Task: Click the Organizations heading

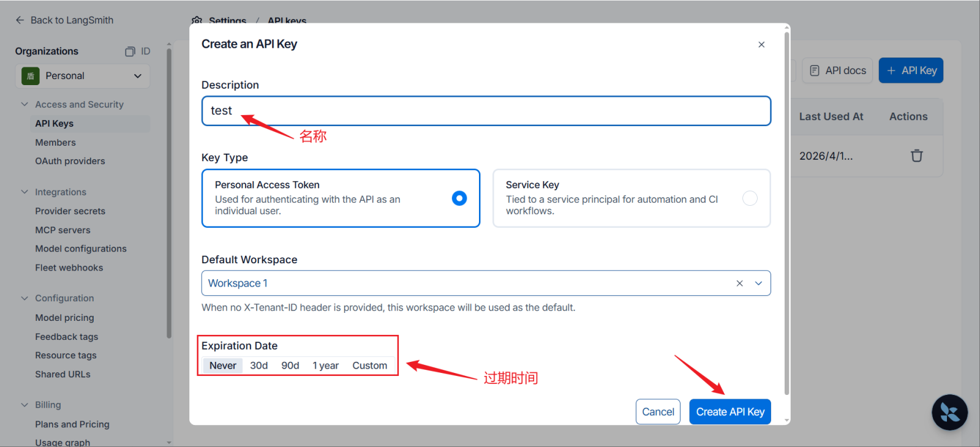Action: pos(47,51)
